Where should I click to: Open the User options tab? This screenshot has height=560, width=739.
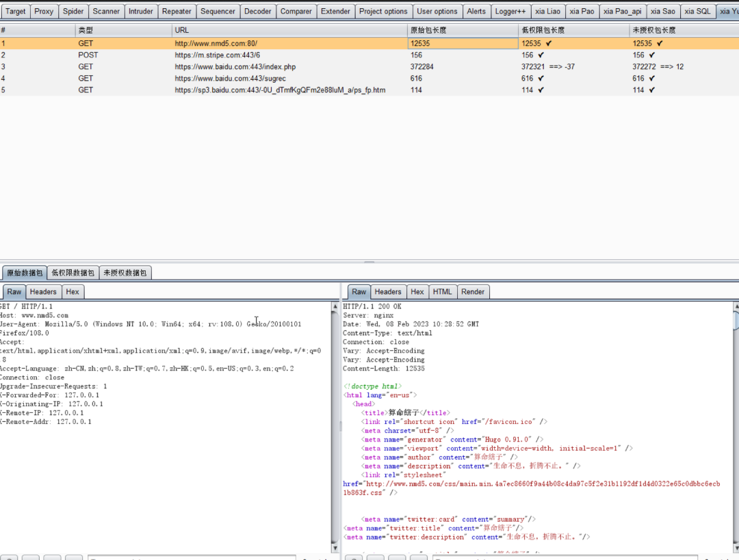click(437, 12)
